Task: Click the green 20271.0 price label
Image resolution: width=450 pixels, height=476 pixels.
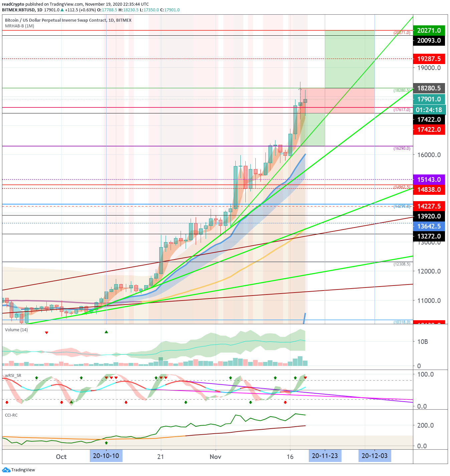Action: tap(429, 30)
